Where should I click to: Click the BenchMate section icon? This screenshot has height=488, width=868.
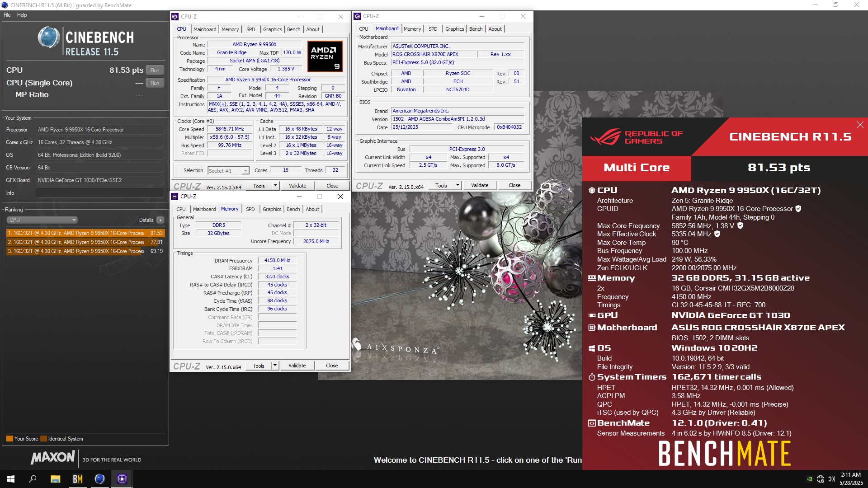tap(591, 423)
